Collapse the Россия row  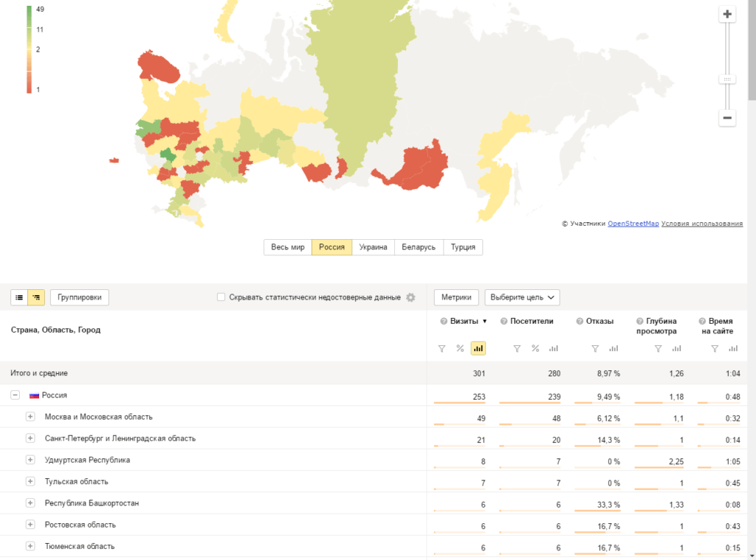(x=15, y=395)
